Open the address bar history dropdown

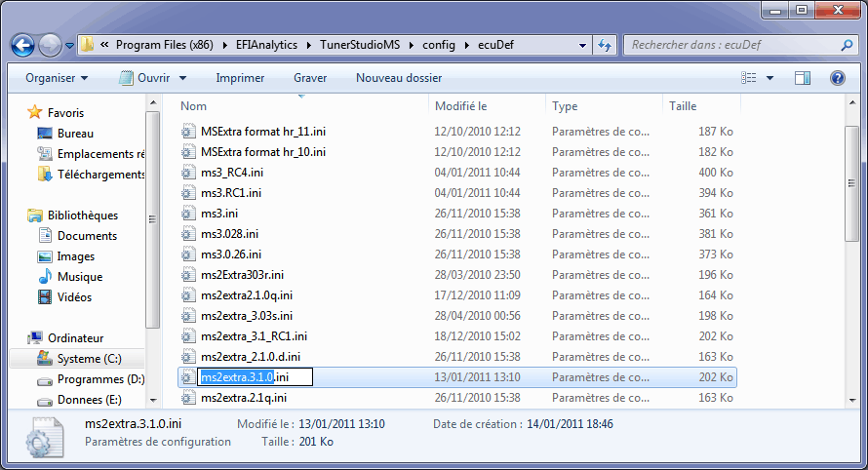[x=582, y=45]
